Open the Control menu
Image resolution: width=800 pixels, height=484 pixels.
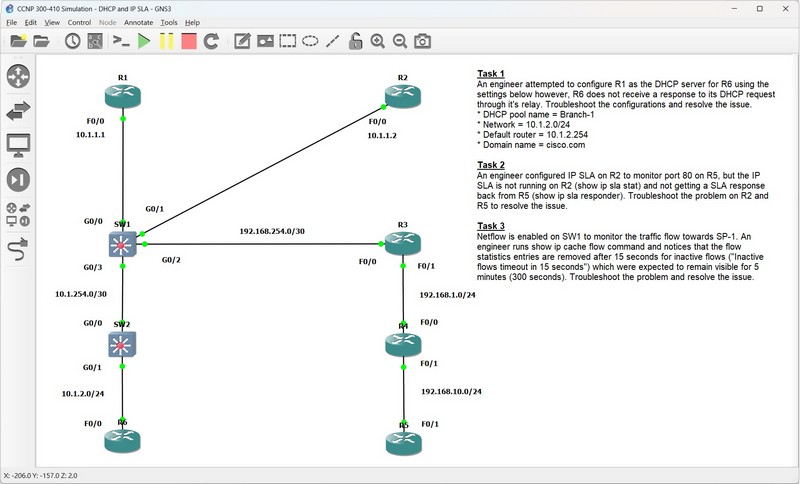point(79,22)
